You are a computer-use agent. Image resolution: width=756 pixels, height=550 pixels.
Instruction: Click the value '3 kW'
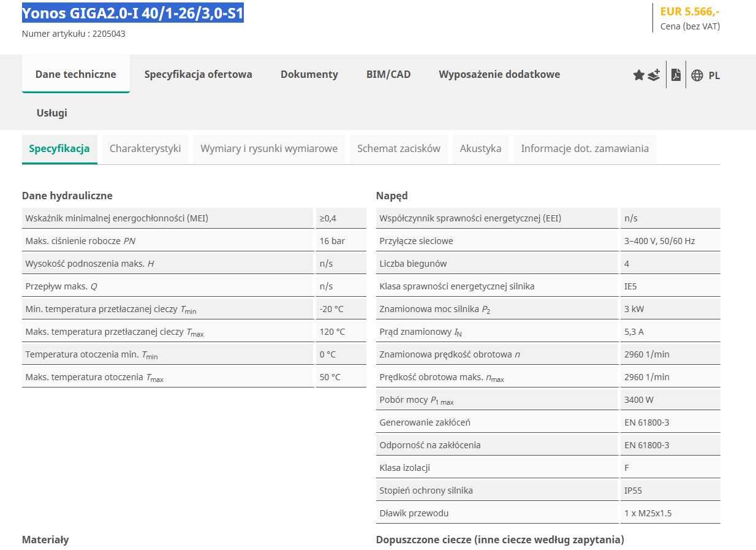click(634, 309)
